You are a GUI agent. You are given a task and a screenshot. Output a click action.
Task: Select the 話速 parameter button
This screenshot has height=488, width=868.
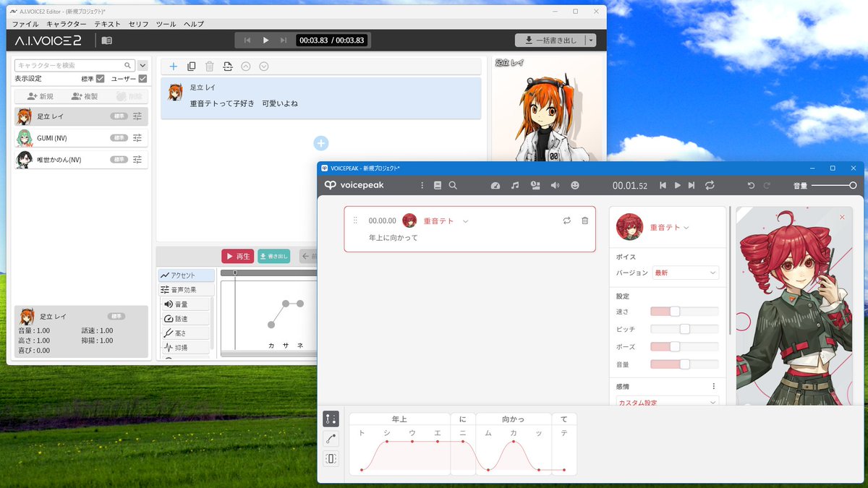(185, 319)
